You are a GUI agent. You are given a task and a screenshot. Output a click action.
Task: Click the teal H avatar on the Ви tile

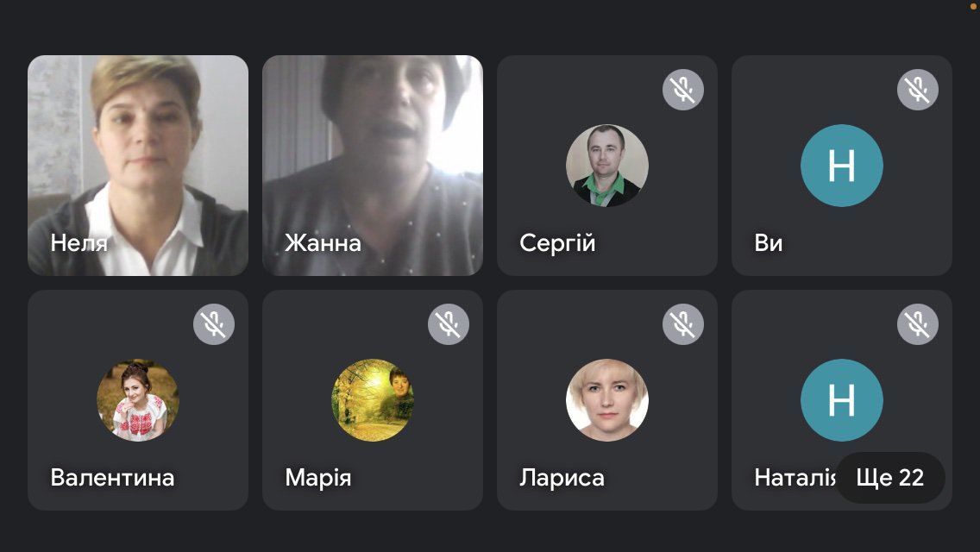click(842, 165)
